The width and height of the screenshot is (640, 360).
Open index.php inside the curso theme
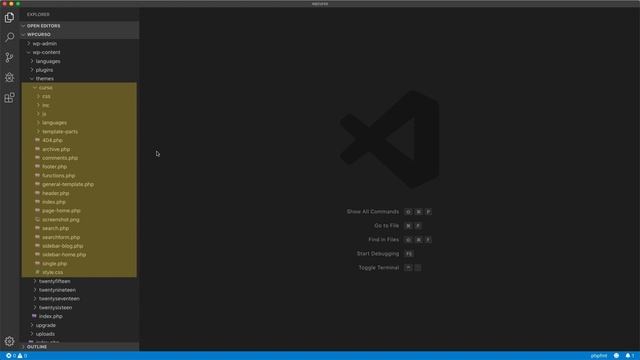coord(80,202)
